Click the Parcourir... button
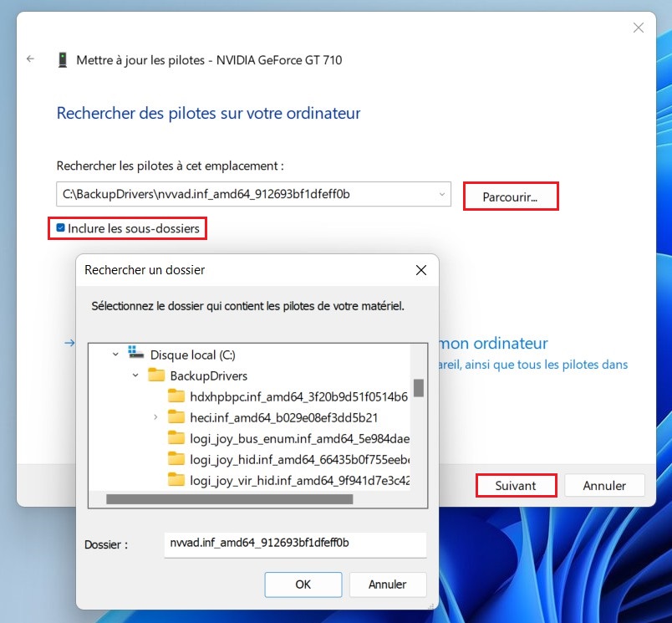672x623 pixels. click(511, 197)
